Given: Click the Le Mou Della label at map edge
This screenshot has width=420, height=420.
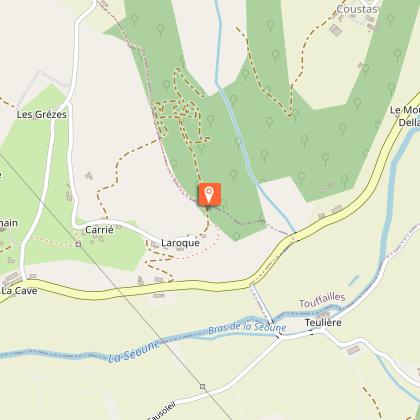Looking at the screenshot, I should pos(405,116).
